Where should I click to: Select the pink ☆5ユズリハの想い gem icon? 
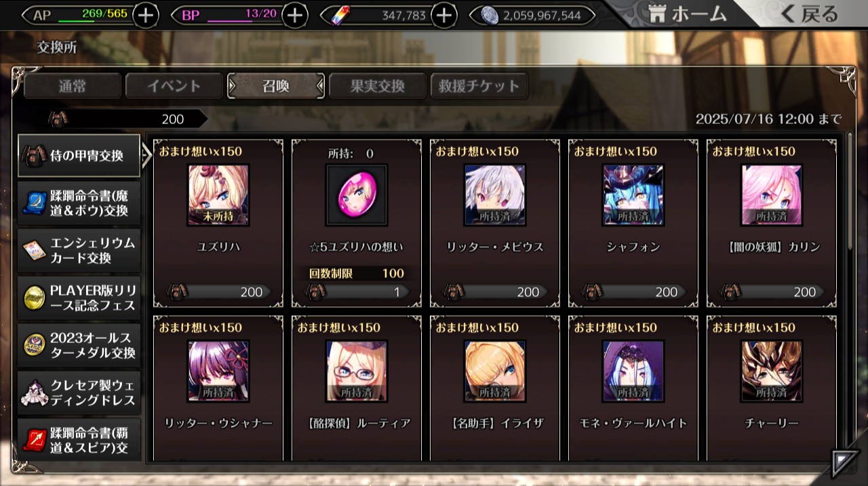357,195
